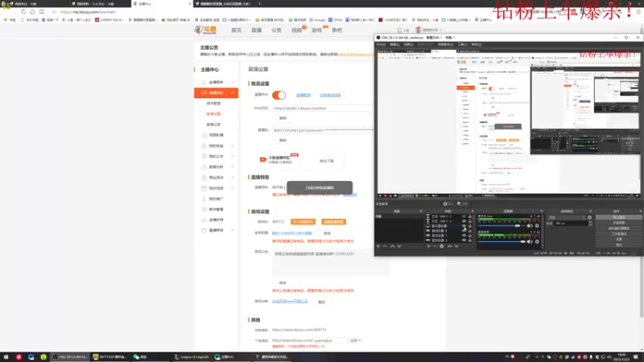Open the 滤镜 filters button above OBS panels
This screenshot has height=362, width=644.
462,204
